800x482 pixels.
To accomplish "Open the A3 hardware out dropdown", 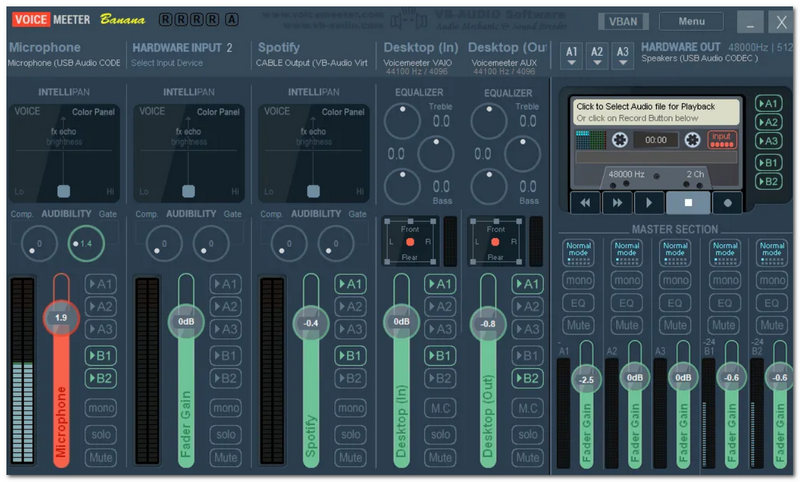I will (x=622, y=56).
